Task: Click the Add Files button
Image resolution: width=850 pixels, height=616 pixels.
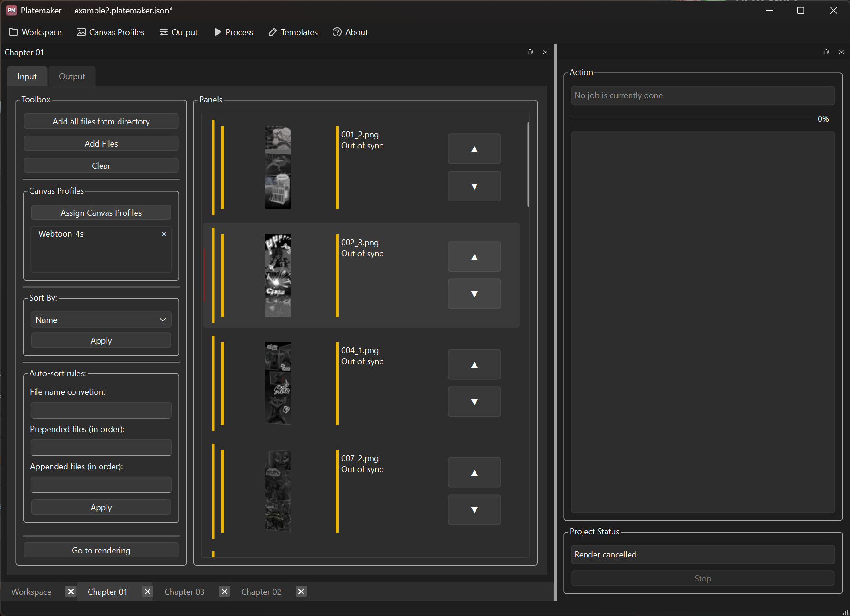Action: pyautogui.click(x=101, y=143)
